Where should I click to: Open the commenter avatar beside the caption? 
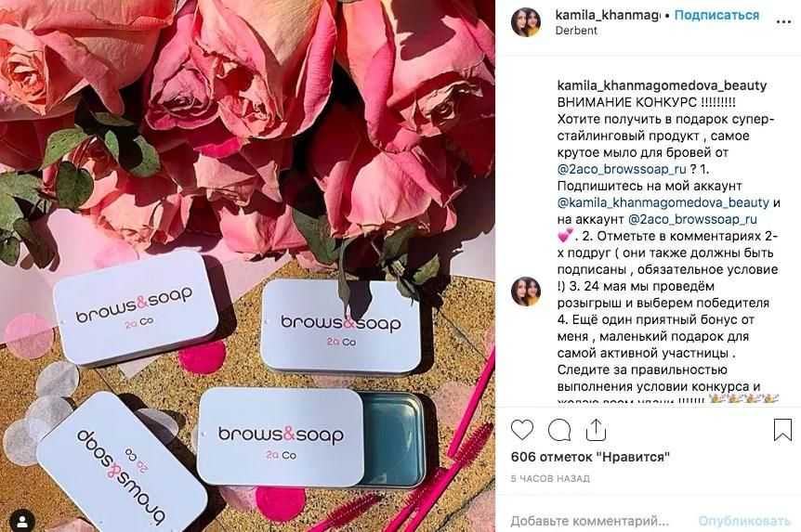[x=526, y=292]
